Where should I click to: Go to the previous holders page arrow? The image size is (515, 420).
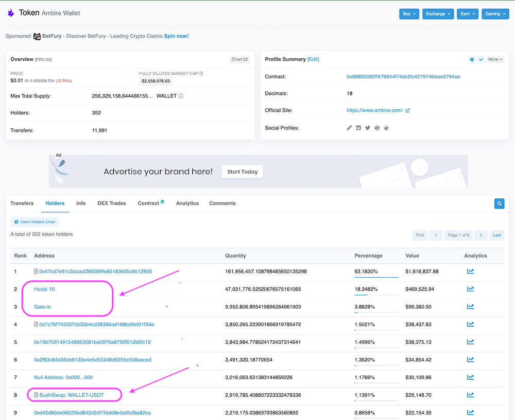tap(436, 235)
